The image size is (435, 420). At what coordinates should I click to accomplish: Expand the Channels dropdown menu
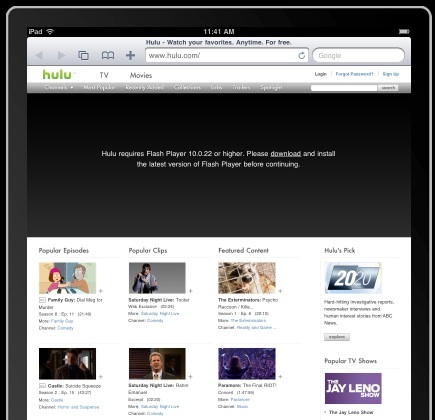point(59,87)
